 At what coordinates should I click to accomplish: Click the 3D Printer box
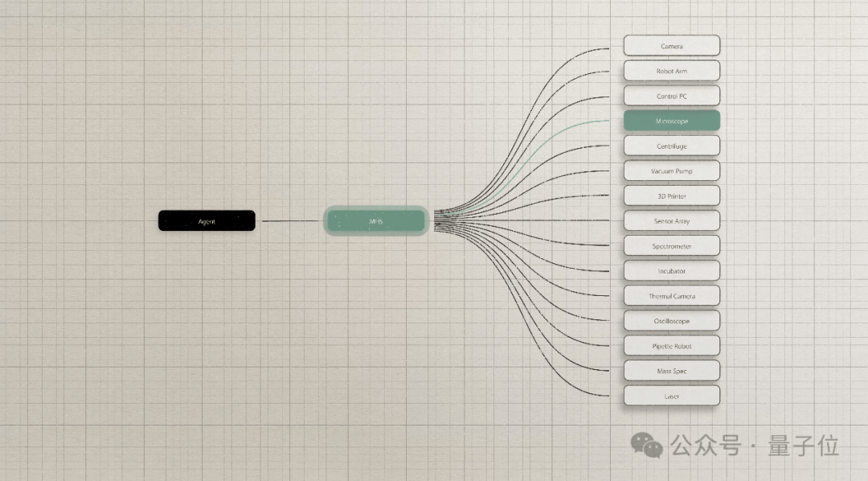[x=671, y=195]
